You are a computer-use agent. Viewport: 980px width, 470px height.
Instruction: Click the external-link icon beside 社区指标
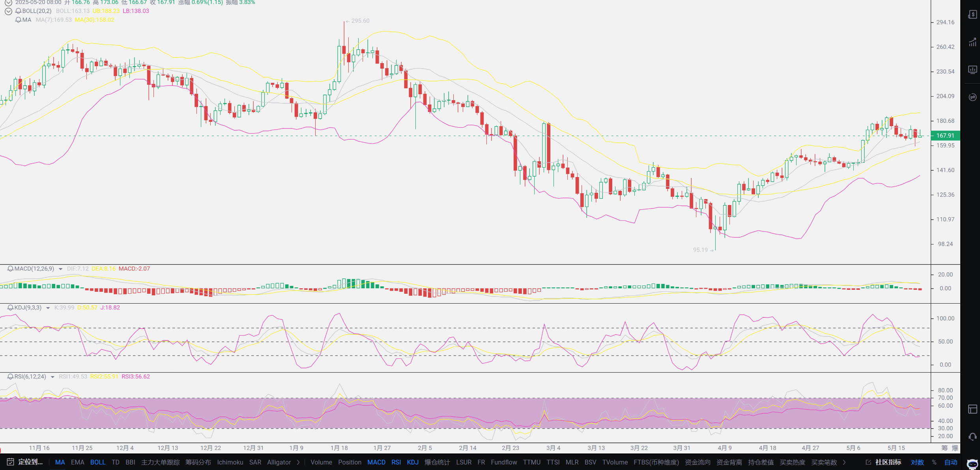pyautogui.click(x=868, y=462)
